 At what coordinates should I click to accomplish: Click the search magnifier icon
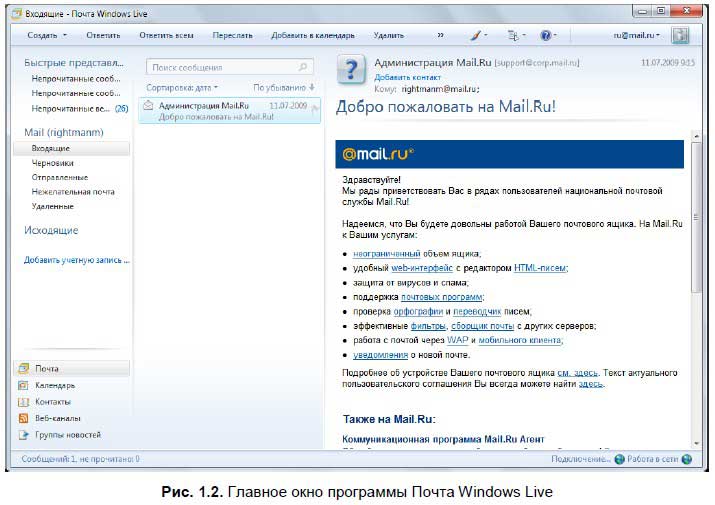tap(305, 67)
